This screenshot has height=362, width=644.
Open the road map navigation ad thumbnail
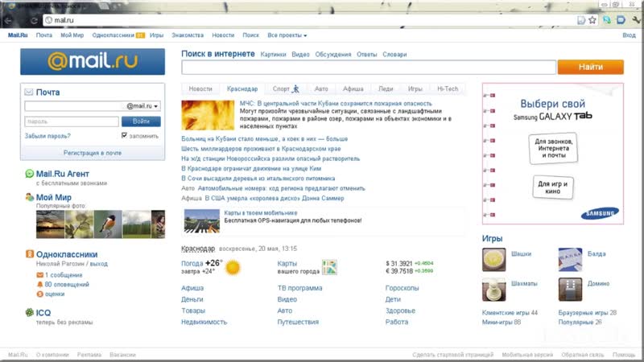(x=202, y=221)
